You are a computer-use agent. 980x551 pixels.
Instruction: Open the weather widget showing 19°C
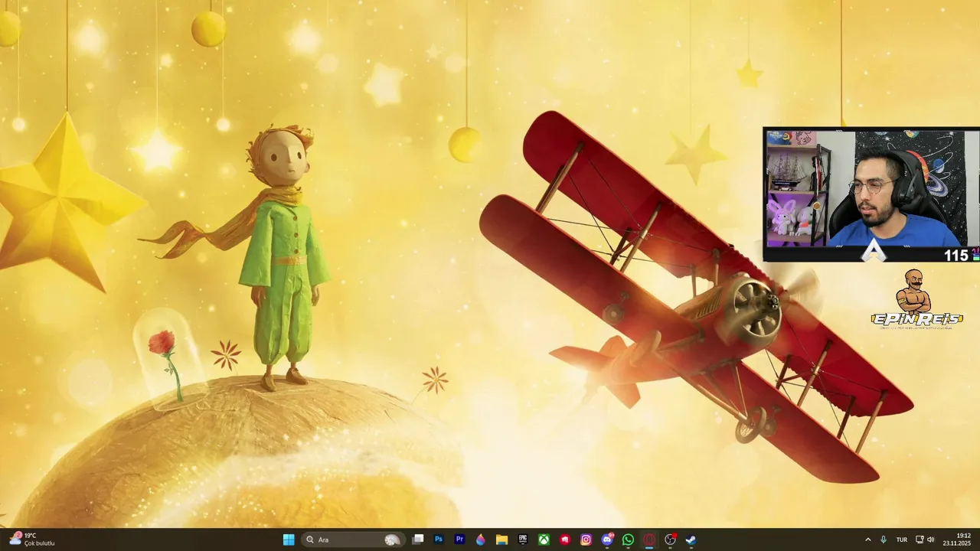[32, 540]
